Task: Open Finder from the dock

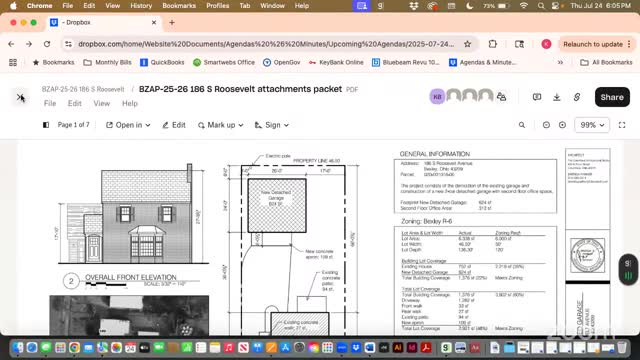Action: click(x=18, y=347)
